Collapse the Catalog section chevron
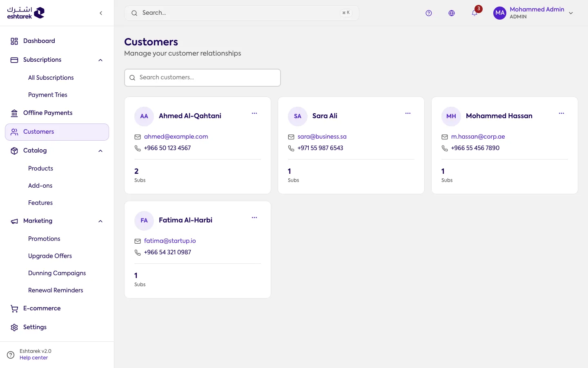This screenshot has height=368, width=588. pos(100,151)
